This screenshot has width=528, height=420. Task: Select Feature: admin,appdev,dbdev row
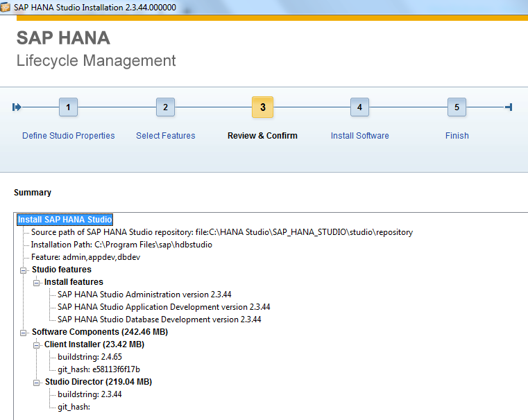[x=85, y=257]
